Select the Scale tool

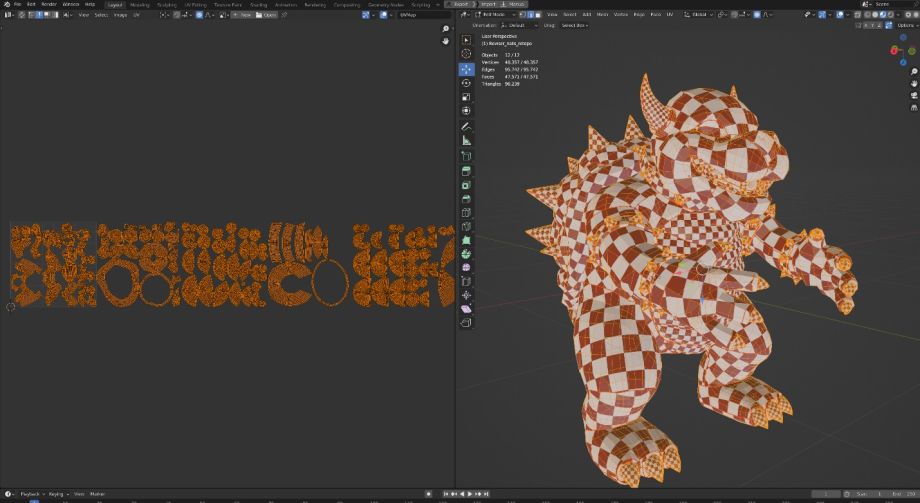click(x=466, y=96)
